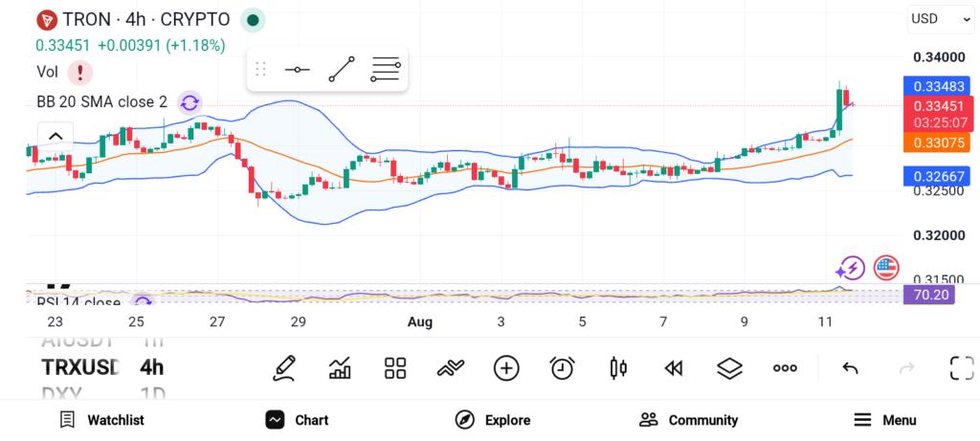
Task: Select the horizontal line drawing tool
Action: (x=297, y=69)
